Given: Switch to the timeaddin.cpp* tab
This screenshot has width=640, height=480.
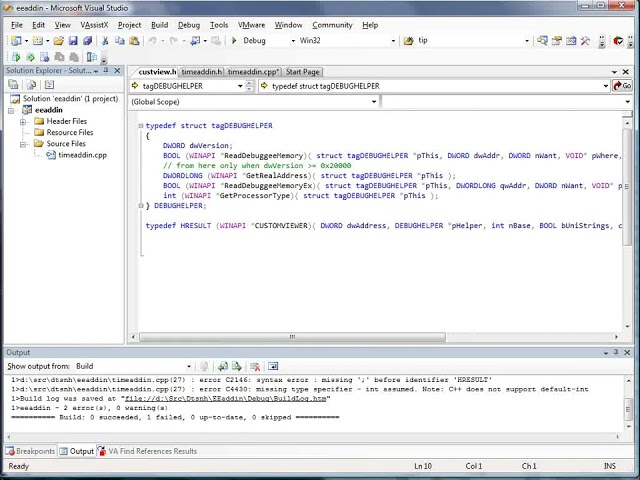Looking at the screenshot, I should [253, 72].
